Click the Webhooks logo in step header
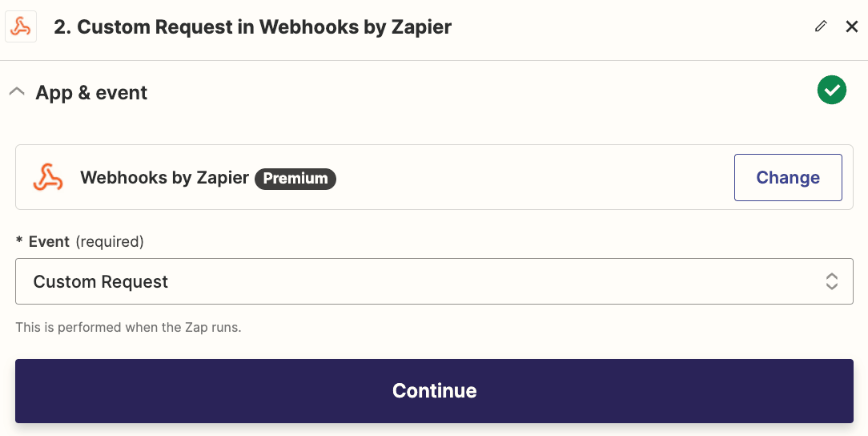This screenshot has height=436, width=868. point(21,27)
